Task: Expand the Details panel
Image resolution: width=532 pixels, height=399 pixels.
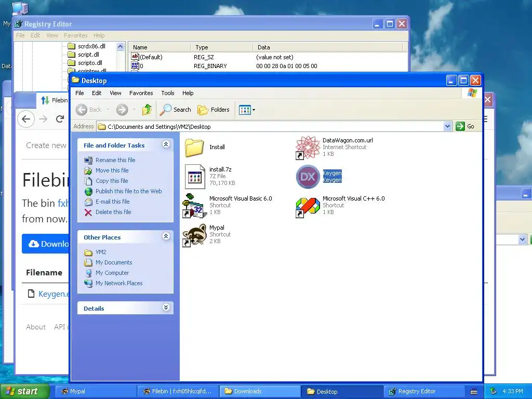Action: click(x=166, y=308)
